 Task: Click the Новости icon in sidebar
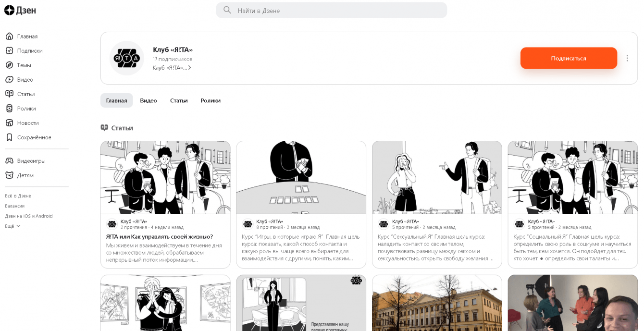point(9,123)
